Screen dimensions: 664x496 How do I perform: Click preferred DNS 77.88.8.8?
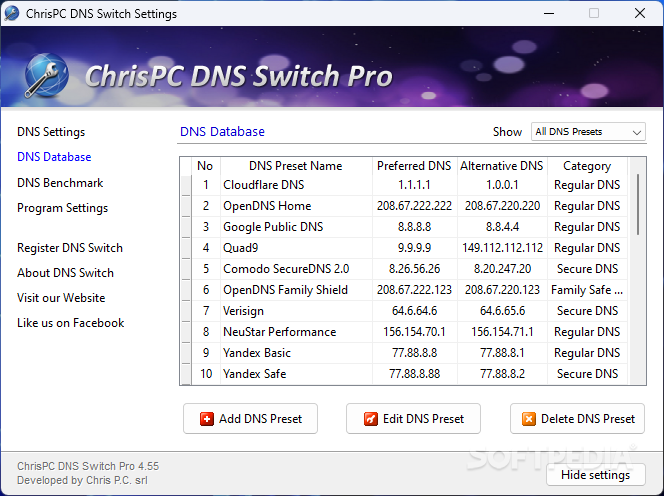coord(414,353)
